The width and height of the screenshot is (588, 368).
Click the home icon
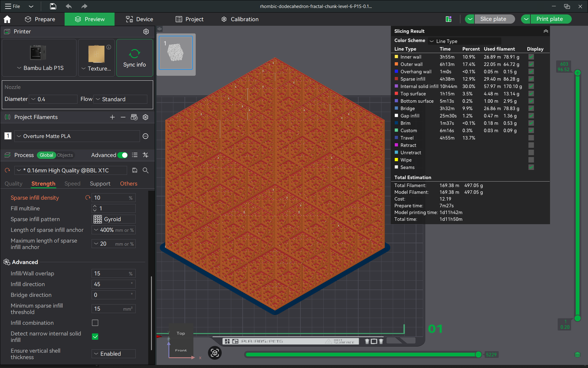pyautogui.click(x=7, y=19)
